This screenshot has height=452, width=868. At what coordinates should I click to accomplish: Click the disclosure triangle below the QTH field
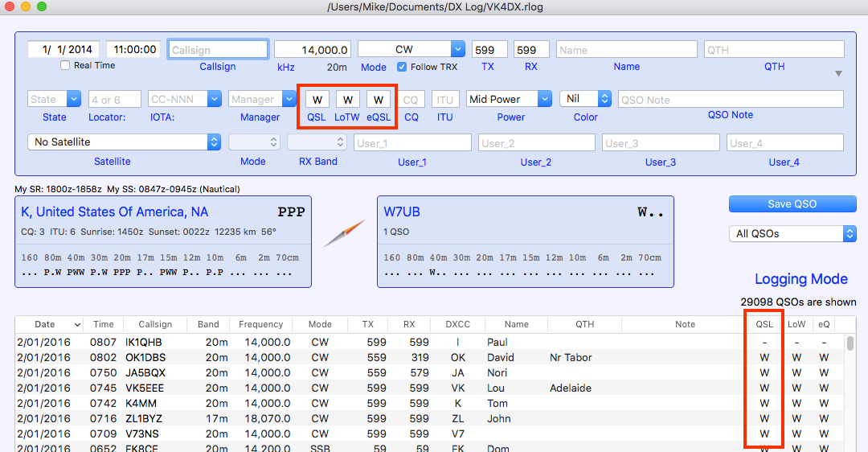tap(838, 74)
